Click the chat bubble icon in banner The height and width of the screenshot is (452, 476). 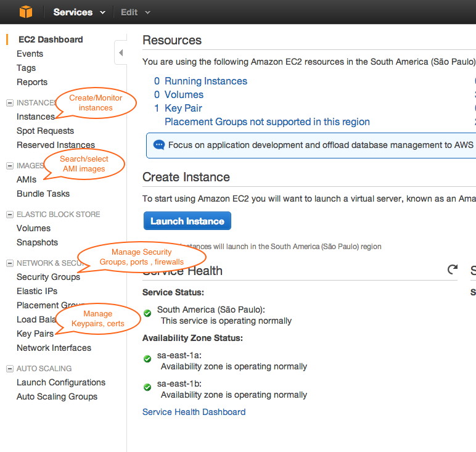(159, 145)
